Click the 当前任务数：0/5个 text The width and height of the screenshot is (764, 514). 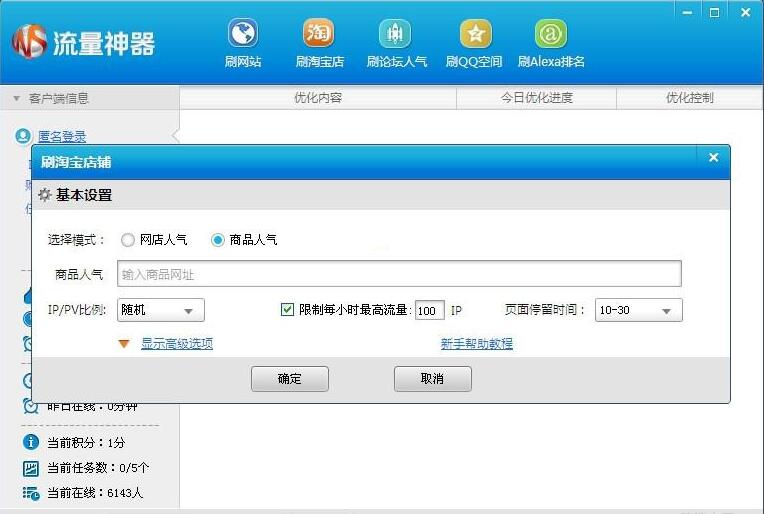click(x=98, y=468)
